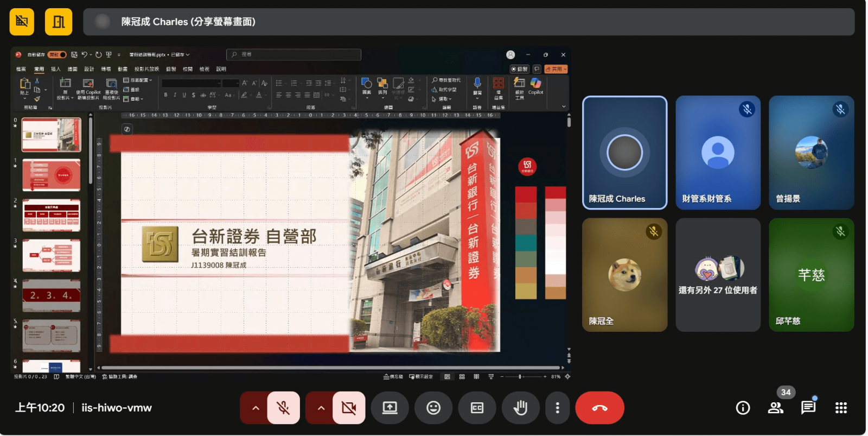
Task: Open the in-call chat panel
Action: [808, 408]
